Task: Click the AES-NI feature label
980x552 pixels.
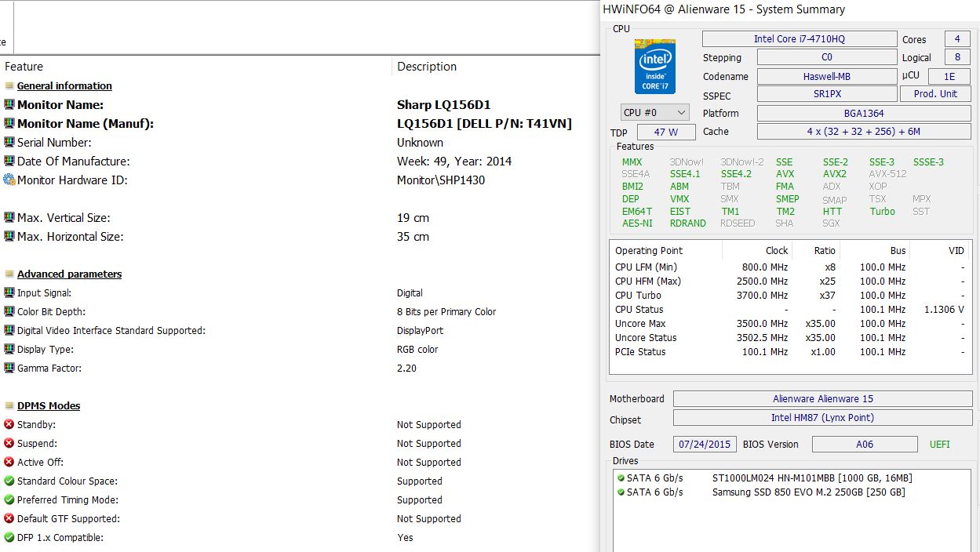Action: [x=637, y=223]
